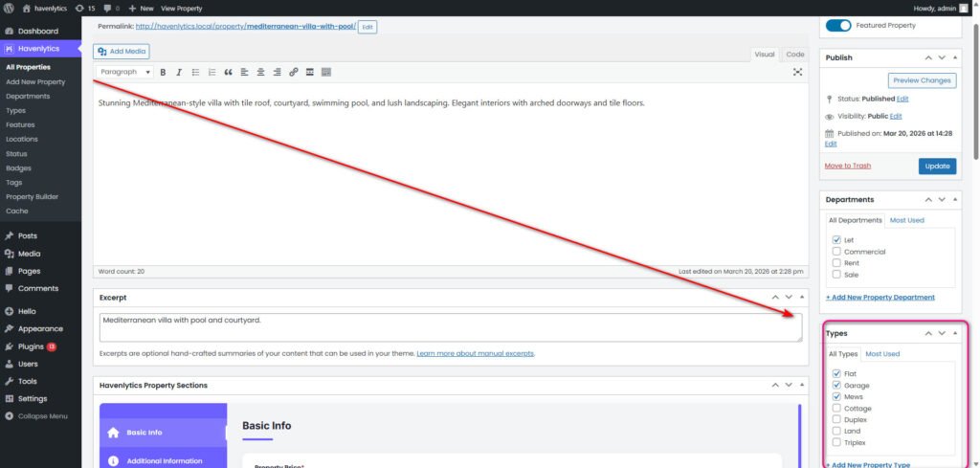
Task: Check the Cottage type checkbox
Action: [x=836, y=409]
